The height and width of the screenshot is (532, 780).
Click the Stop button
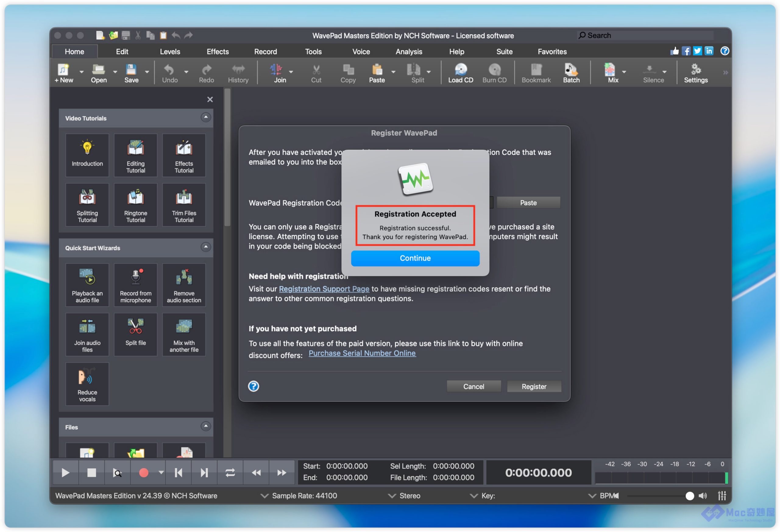[91, 473]
